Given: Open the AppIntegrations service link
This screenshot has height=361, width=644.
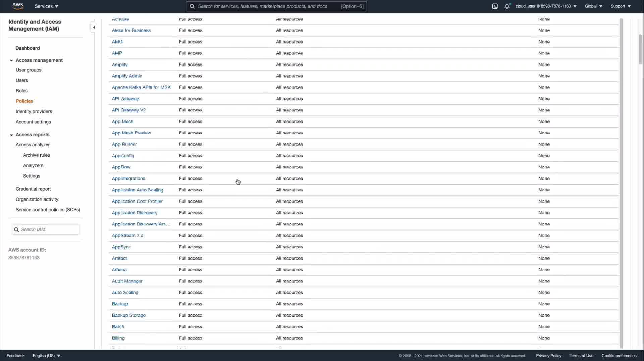Looking at the screenshot, I should point(128,178).
